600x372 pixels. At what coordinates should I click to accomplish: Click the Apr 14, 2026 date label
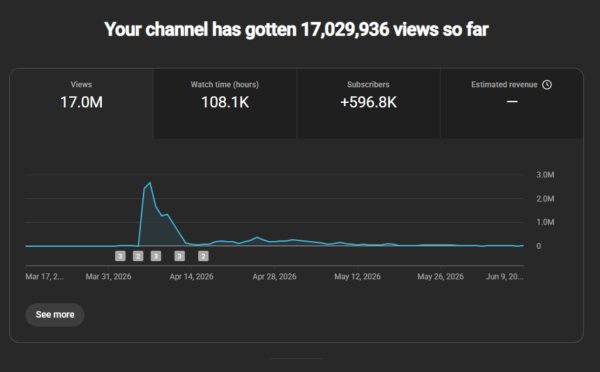[x=191, y=276]
